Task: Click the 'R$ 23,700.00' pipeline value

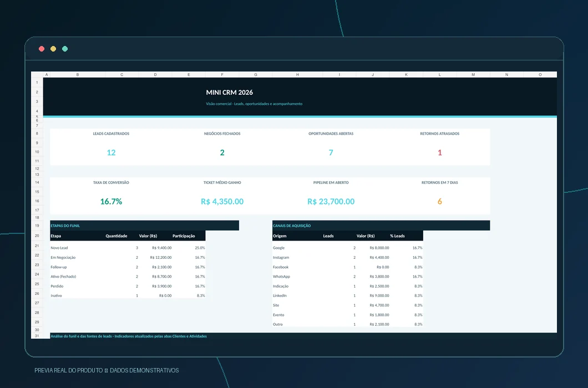Action: point(331,201)
